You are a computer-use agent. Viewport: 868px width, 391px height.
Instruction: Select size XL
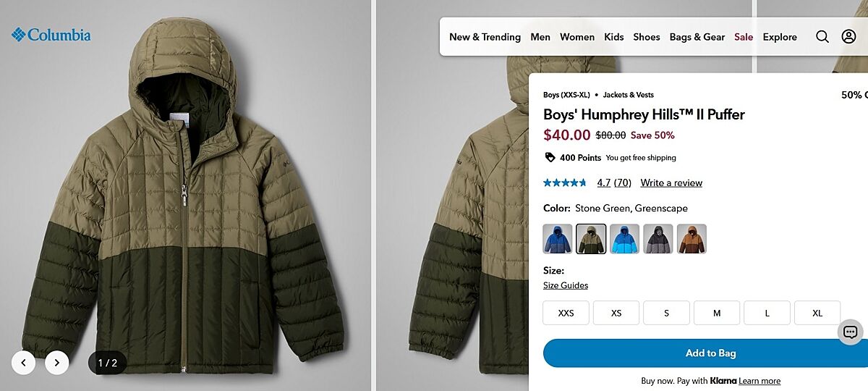click(x=817, y=313)
